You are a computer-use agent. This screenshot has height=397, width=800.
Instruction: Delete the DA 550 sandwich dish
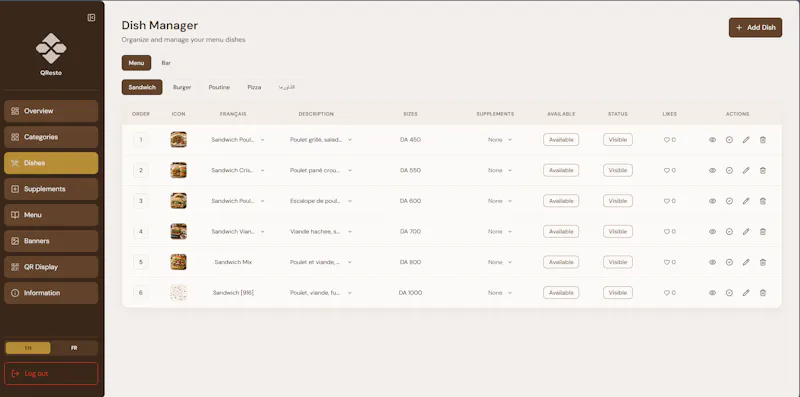(763, 170)
